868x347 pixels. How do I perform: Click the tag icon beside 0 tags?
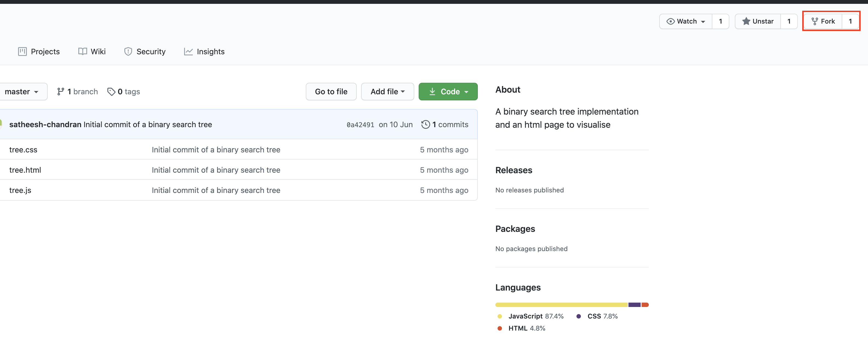click(111, 92)
